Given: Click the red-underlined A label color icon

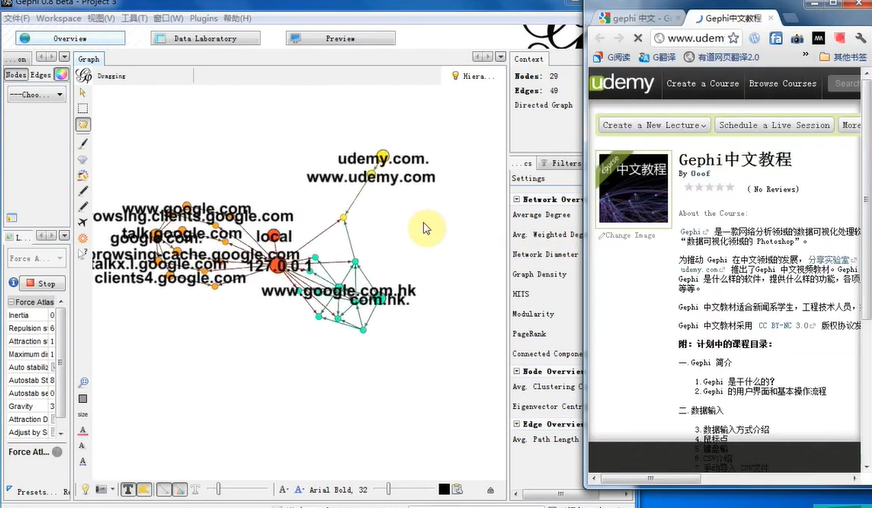Looking at the screenshot, I should (82, 430).
